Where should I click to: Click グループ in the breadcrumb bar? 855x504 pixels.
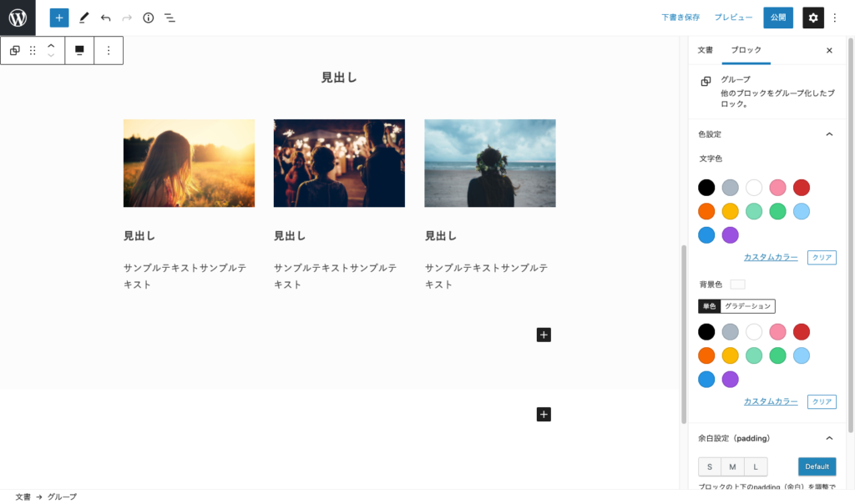[x=62, y=497]
